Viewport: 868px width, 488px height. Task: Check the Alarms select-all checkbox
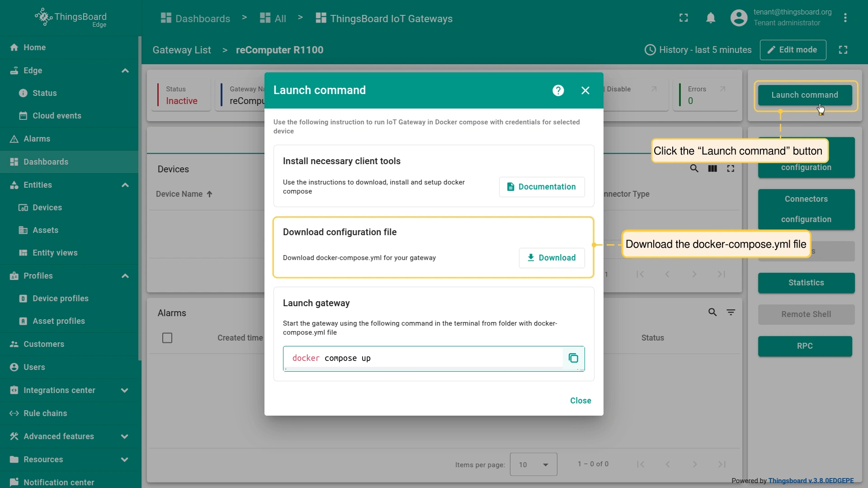click(x=167, y=338)
